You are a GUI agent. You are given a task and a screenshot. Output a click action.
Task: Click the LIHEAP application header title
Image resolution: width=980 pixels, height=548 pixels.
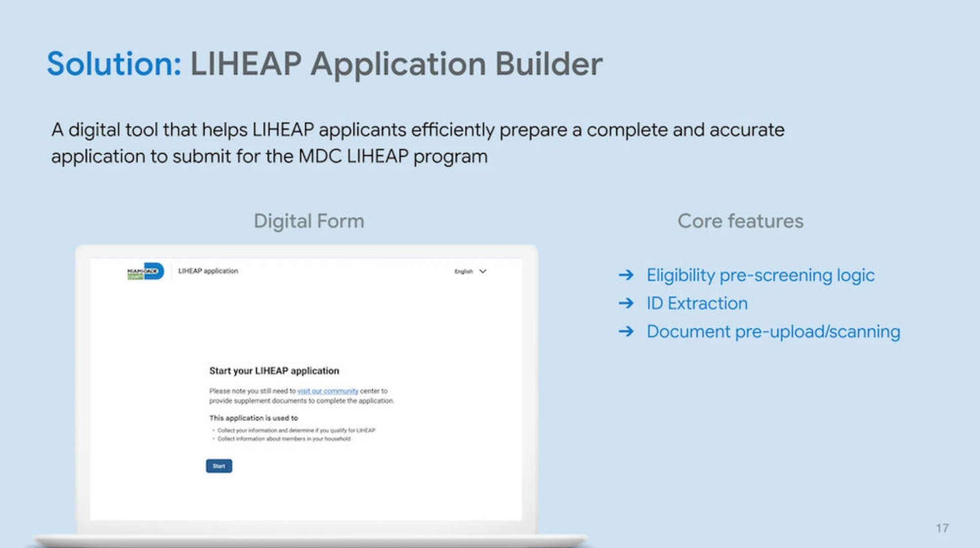208,271
